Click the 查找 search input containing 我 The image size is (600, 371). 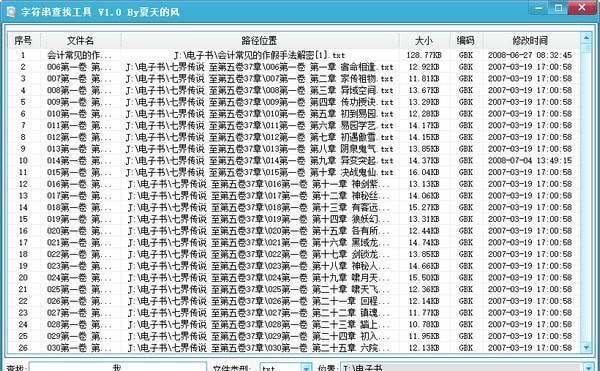[117, 367]
